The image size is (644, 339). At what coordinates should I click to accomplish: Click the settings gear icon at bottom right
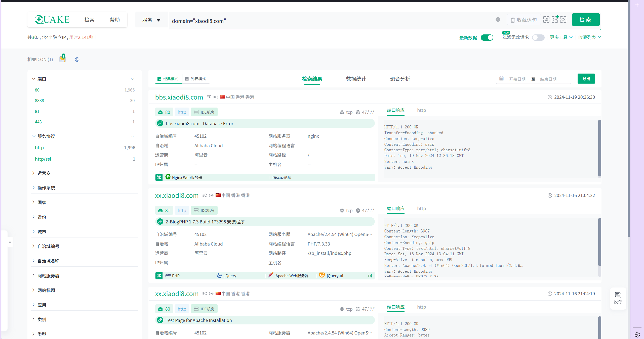[x=637, y=334]
